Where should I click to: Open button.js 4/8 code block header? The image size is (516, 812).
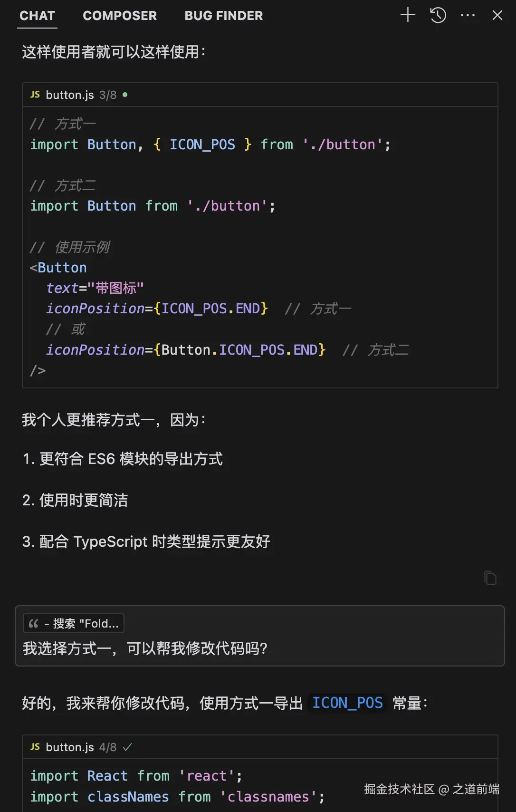click(70, 747)
